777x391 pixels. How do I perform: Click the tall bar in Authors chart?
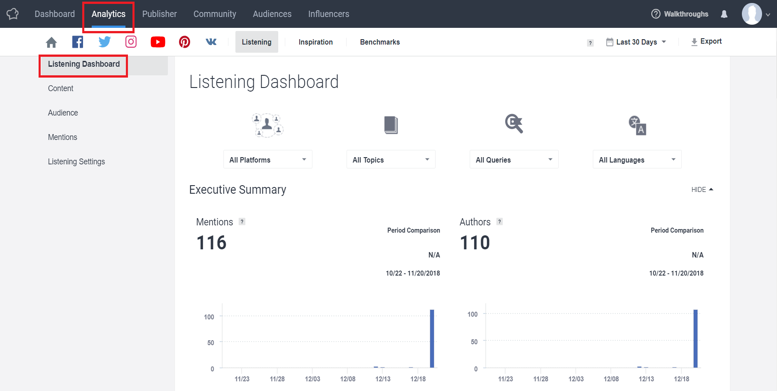point(696,339)
